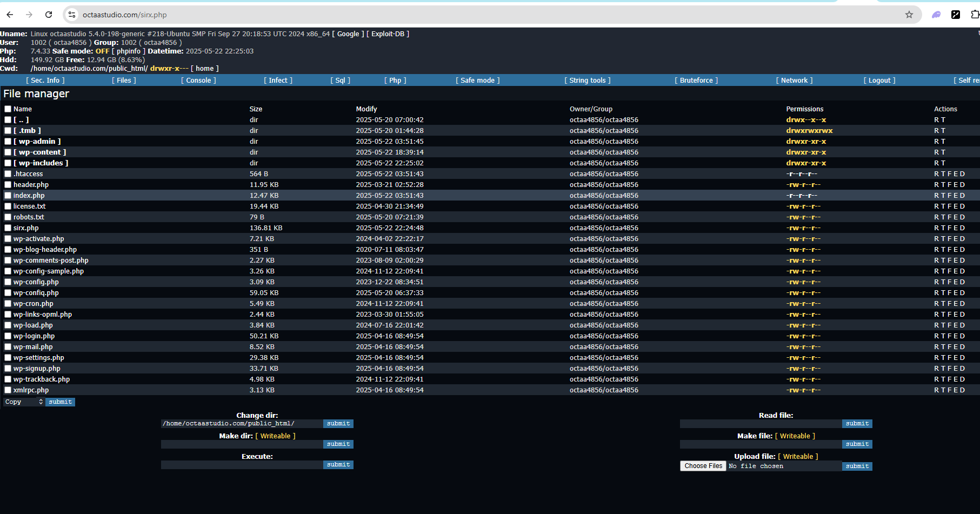980x514 pixels.
Task: Click the submit button next to Copy dropdown
Action: tap(60, 402)
